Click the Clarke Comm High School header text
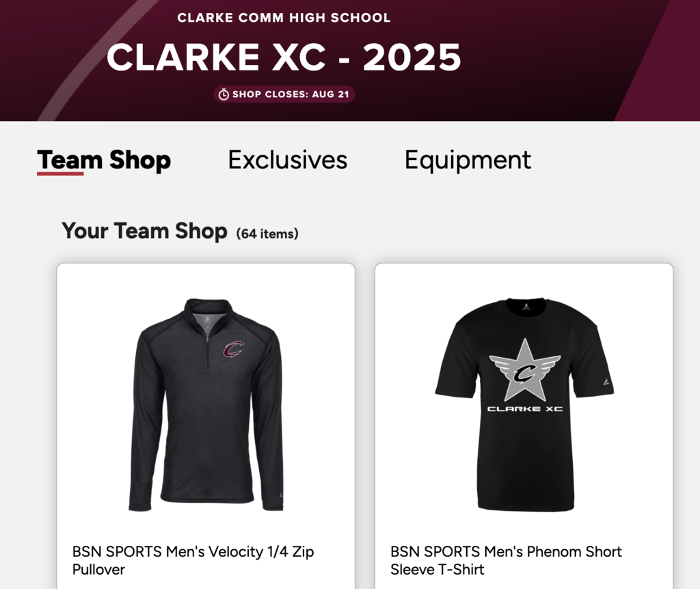The image size is (700, 589). 284,18
